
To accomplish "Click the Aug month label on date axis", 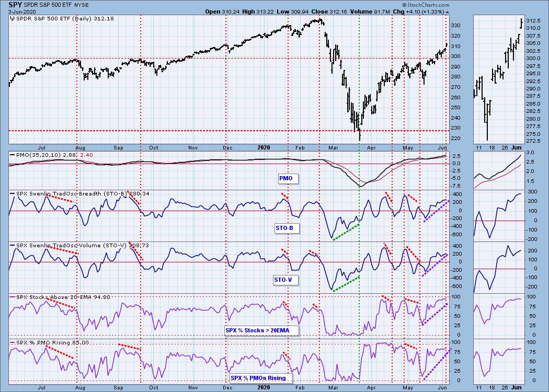I will pos(80,148).
